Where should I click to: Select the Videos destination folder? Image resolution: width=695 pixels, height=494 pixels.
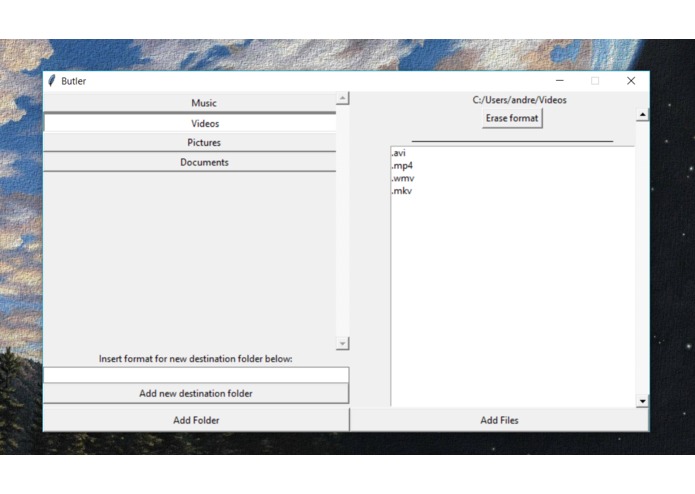coord(190,123)
